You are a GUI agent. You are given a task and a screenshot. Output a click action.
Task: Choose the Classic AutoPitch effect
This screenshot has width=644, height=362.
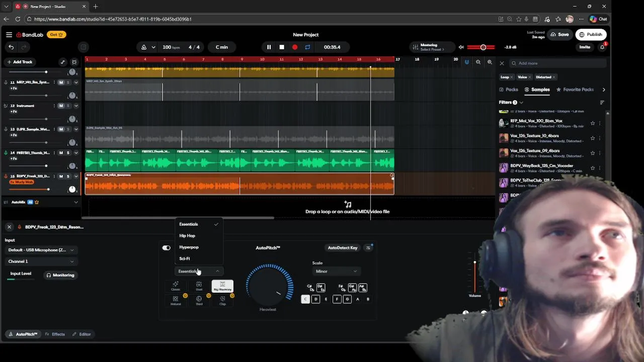[176, 286]
